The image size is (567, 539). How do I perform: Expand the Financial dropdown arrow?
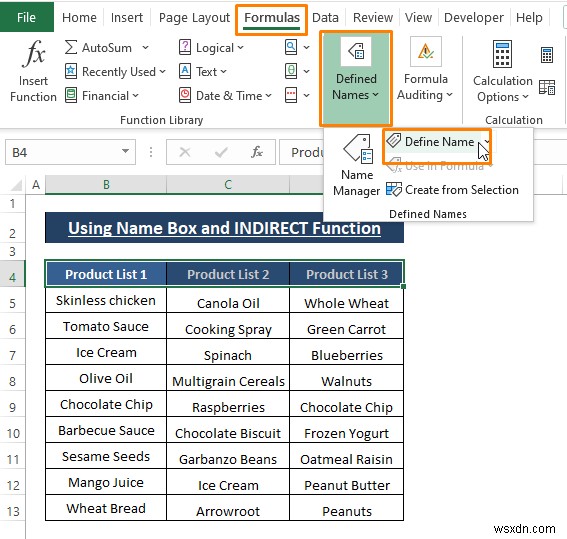135,95
